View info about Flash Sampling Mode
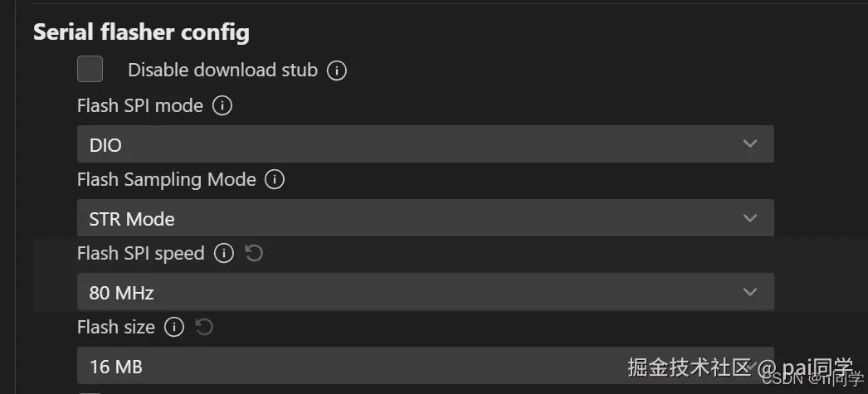This screenshot has height=394, width=868. [275, 179]
